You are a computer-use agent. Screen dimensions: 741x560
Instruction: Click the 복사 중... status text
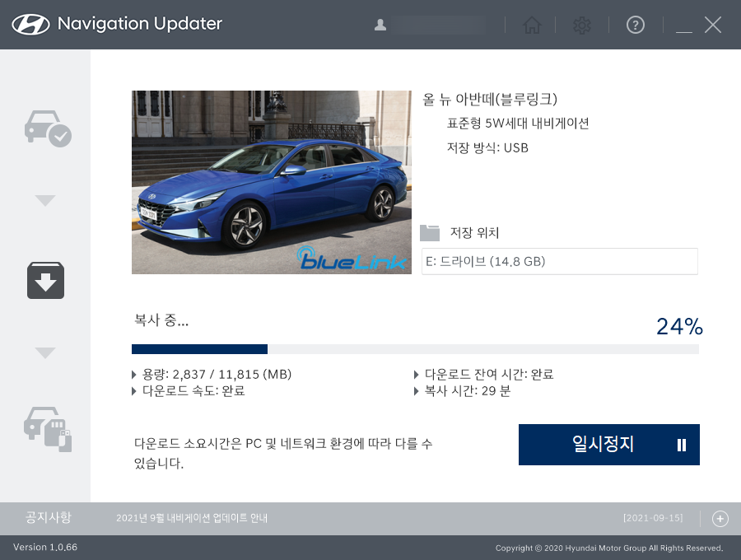(x=161, y=320)
